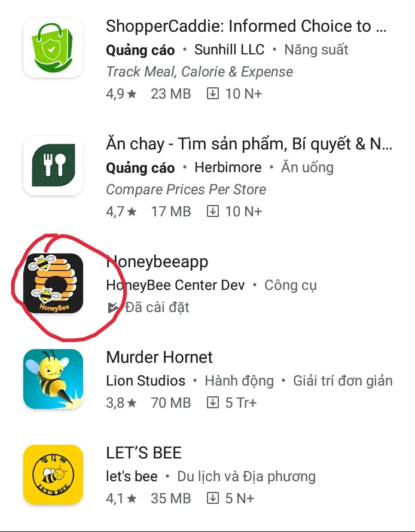Screen dimensions: 415x532
Task: Tap the Du lịch và Địa phương category
Action: pos(246,476)
